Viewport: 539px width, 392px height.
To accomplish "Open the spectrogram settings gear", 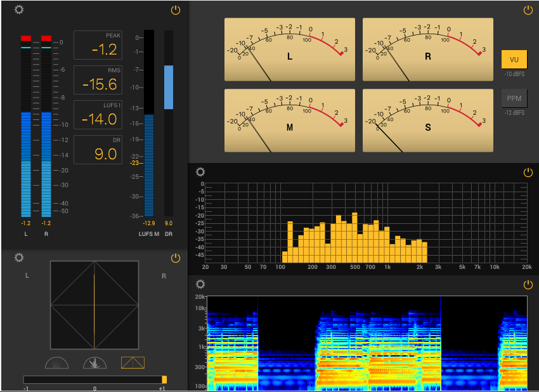I will coord(200,285).
